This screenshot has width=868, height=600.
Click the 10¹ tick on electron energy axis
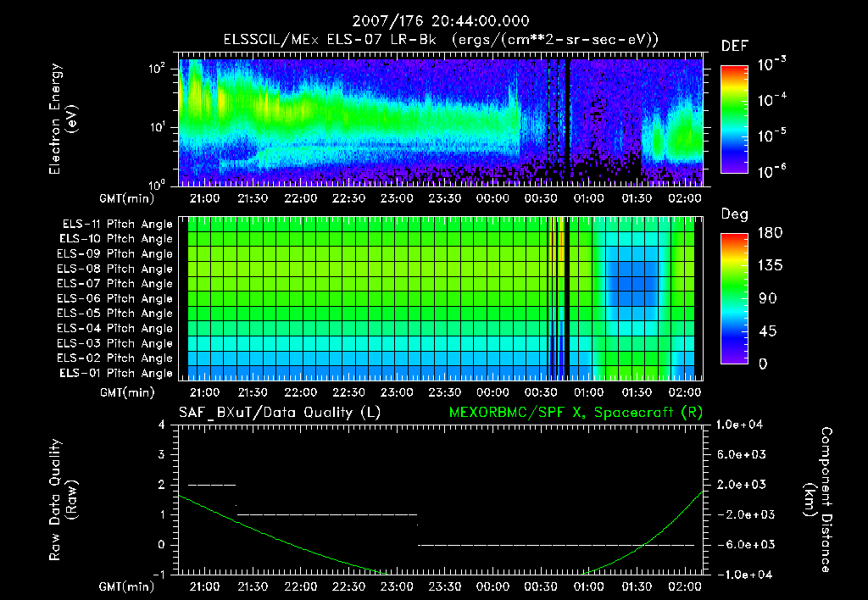coord(157,127)
